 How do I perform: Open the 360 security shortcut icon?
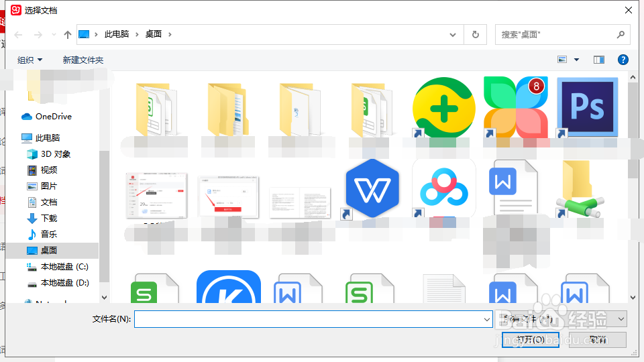tap(443, 109)
